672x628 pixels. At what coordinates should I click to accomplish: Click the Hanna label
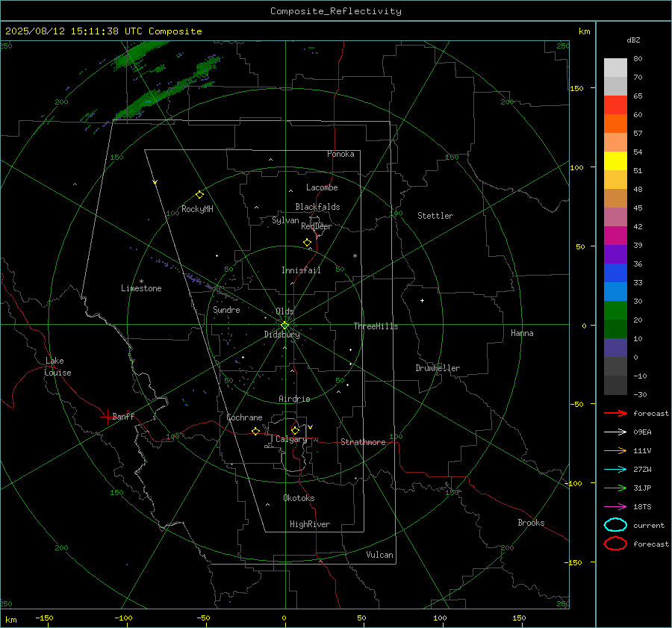point(522,333)
